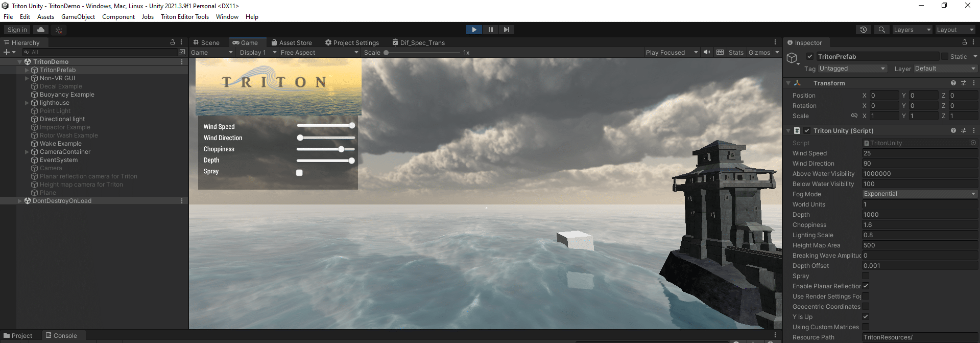The image size is (980, 343).
Task: Open Triton Unity script presets icon
Action: click(964, 130)
